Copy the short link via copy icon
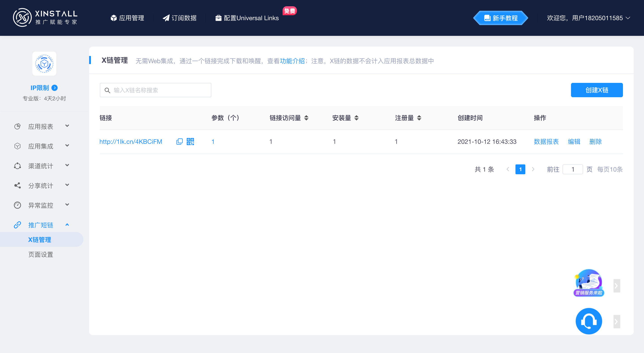644x353 pixels. coord(180,142)
